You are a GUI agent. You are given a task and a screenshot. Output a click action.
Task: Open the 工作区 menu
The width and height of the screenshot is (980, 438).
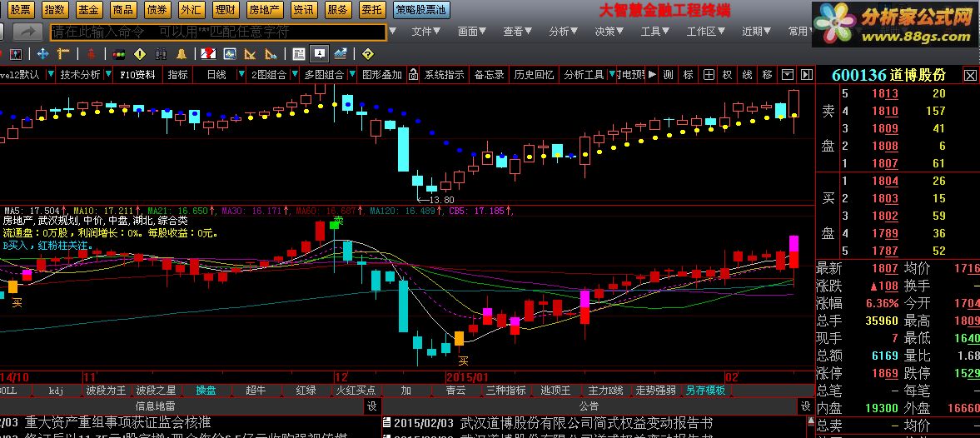(x=705, y=32)
